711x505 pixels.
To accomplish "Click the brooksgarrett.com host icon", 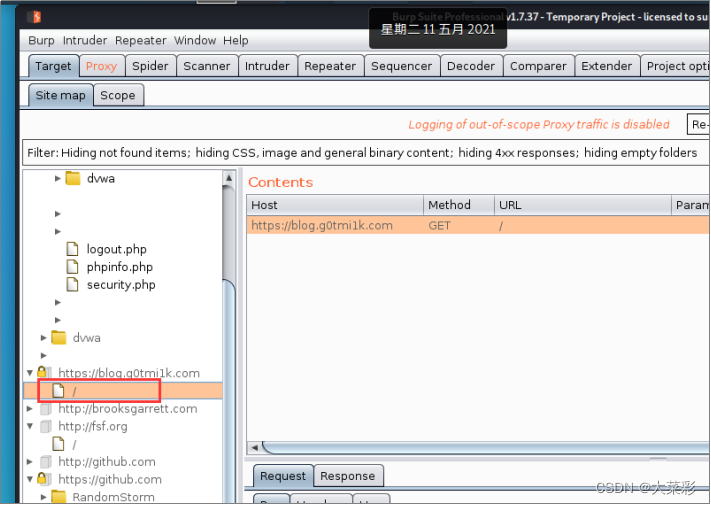I will [45, 409].
